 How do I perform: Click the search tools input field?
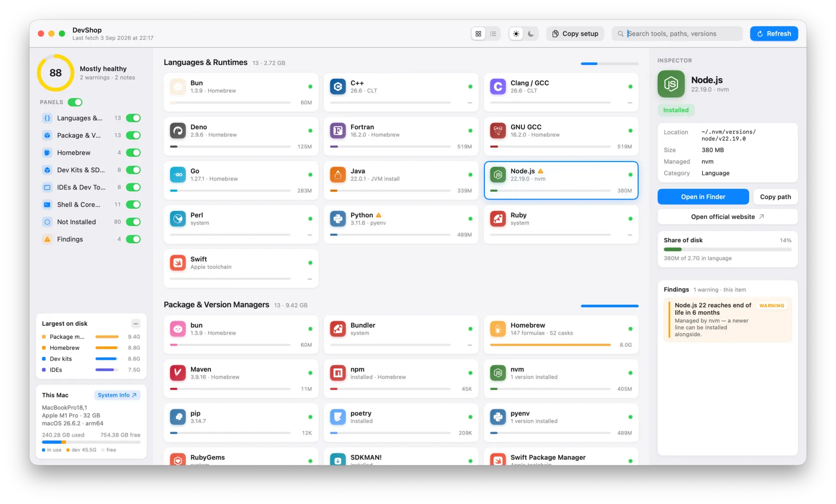click(677, 33)
